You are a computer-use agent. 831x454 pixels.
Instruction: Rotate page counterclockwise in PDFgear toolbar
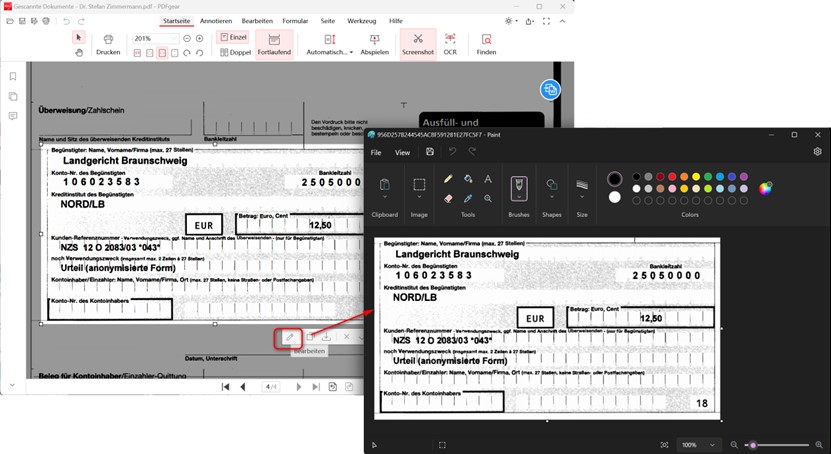point(199,53)
